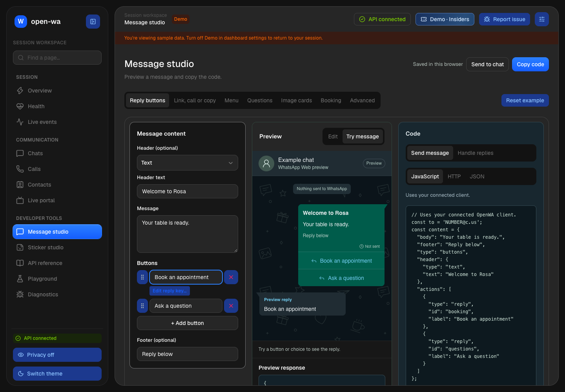Open Header type dropdown showing Text
565x392 pixels.
[x=188, y=163]
